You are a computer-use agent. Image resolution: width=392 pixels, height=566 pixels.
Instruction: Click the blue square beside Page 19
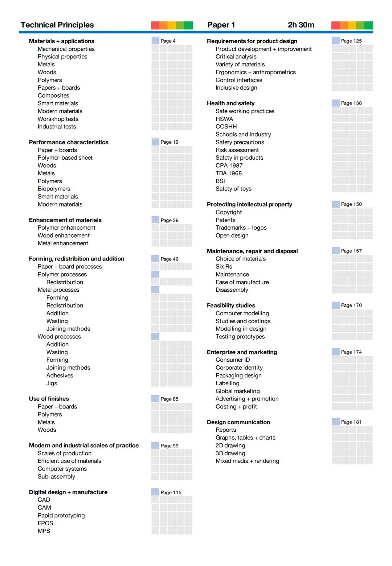155,142
